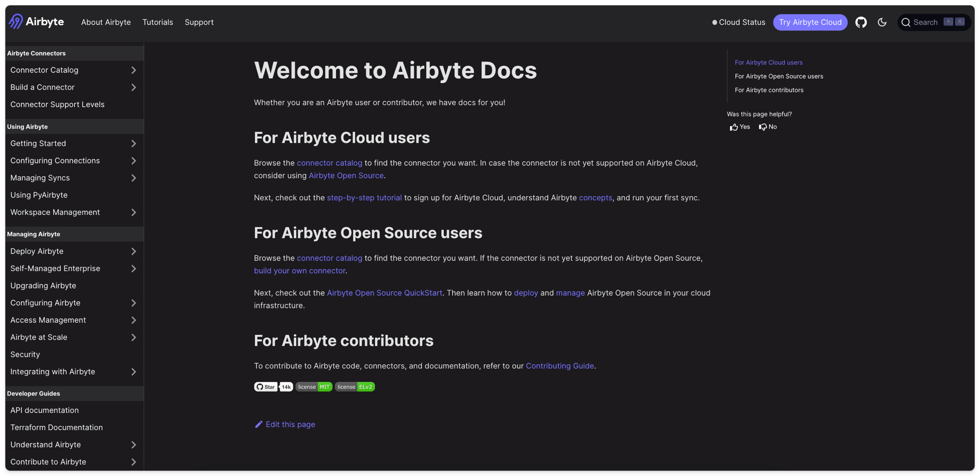This screenshot has width=980, height=476.
Task: Jump to For Airbyte contributors in TOC
Action: 769,90
